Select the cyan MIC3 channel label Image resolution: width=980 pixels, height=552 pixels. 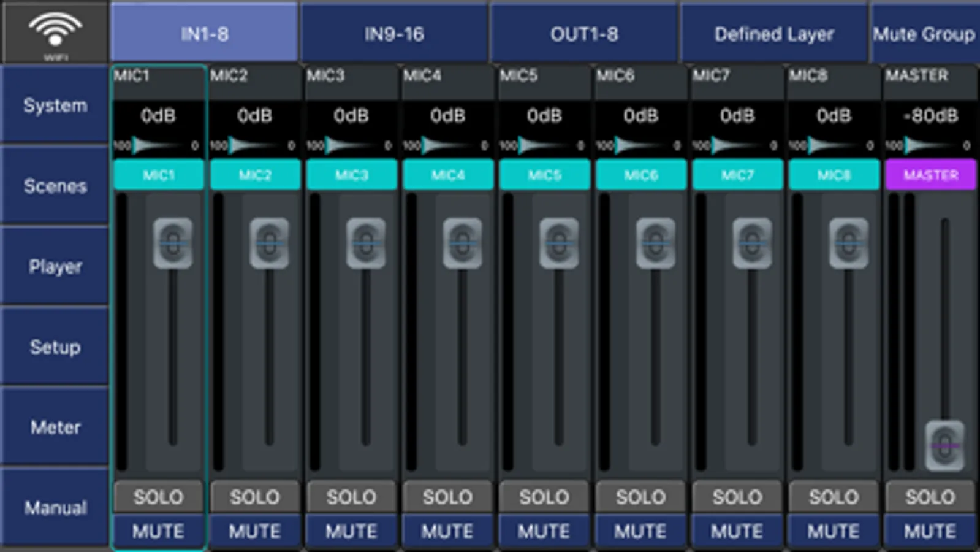[x=351, y=175]
